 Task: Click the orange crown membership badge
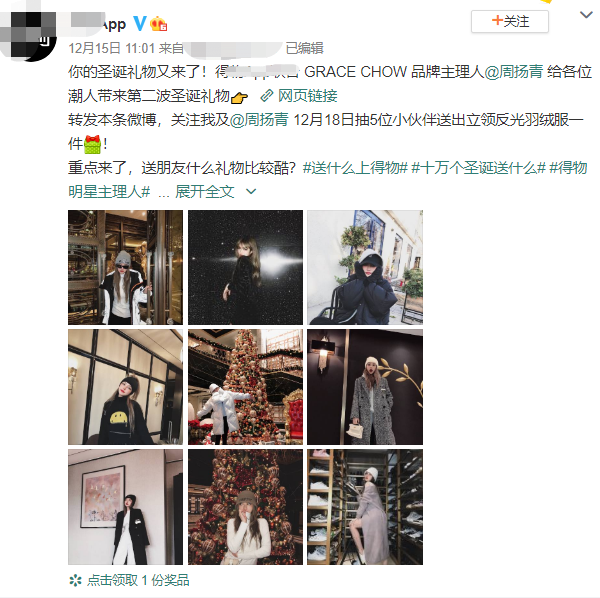click(x=158, y=24)
